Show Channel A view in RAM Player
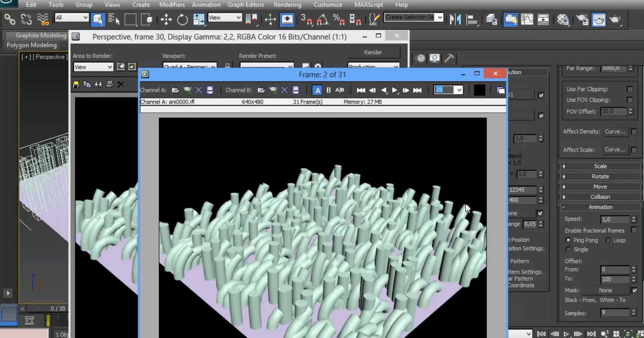644x338 pixels. point(317,90)
